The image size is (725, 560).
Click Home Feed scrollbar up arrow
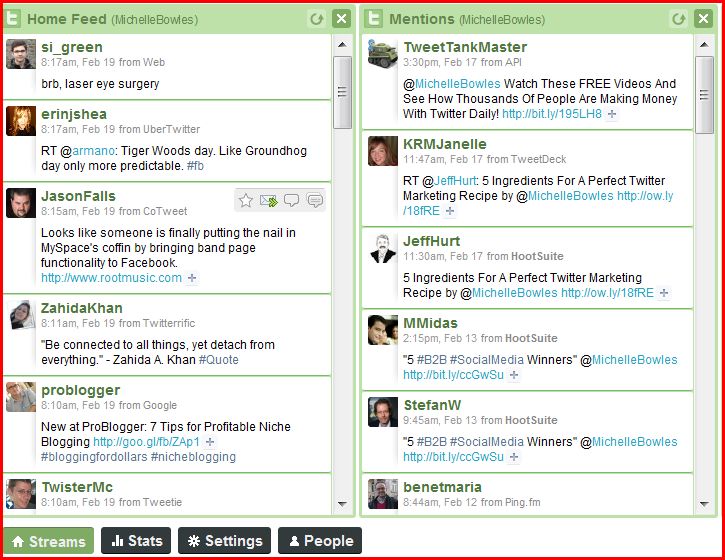point(342,45)
